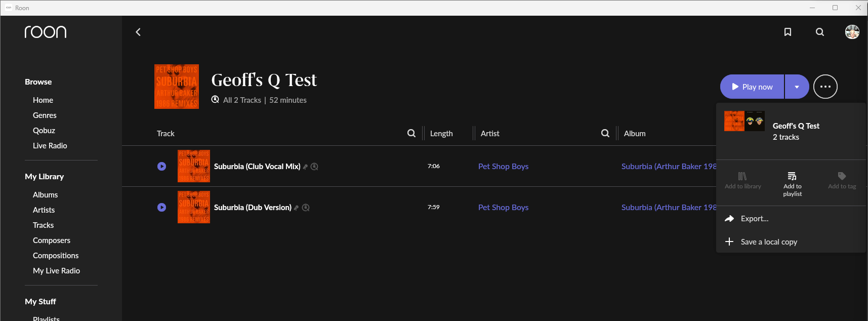868x321 pixels.
Task: Click the playlist cover art thumbnail
Action: point(177,87)
